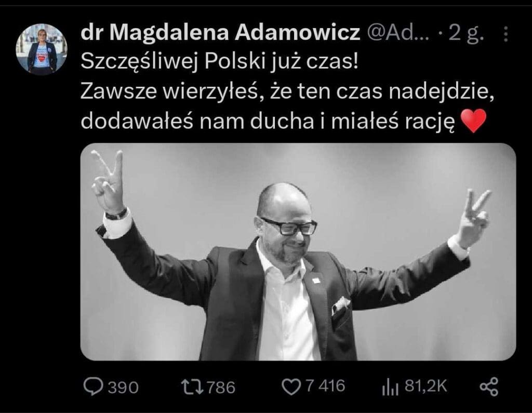Click the dr Magdalena Adamowicz display name
This screenshot has height=413, width=532.
pos(220,33)
